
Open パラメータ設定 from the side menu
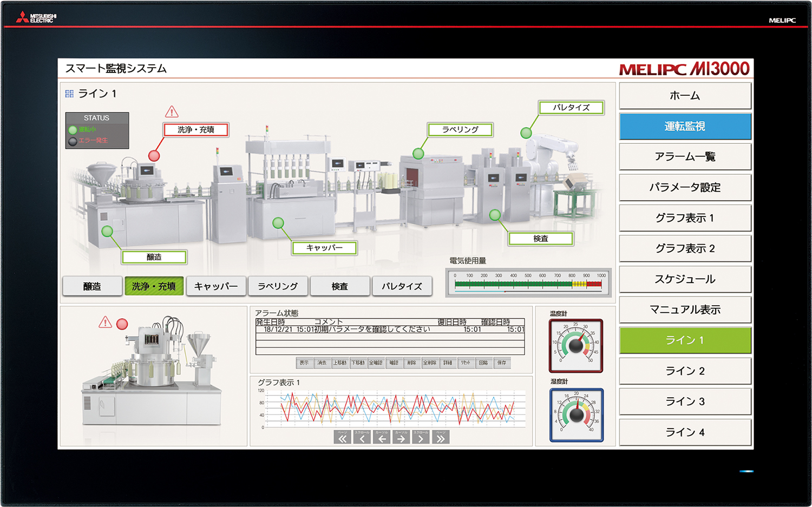click(x=685, y=187)
